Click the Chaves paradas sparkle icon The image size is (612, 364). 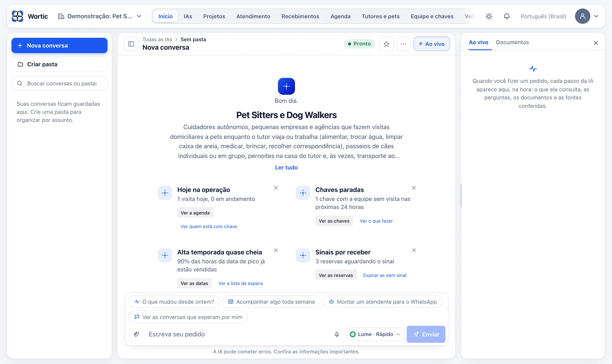point(303,193)
